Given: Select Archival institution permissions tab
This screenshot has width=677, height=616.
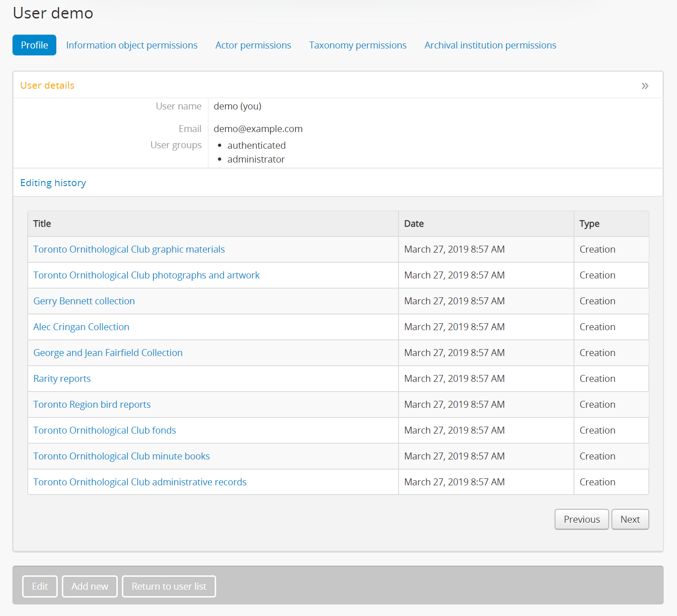Looking at the screenshot, I should [x=490, y=45].
